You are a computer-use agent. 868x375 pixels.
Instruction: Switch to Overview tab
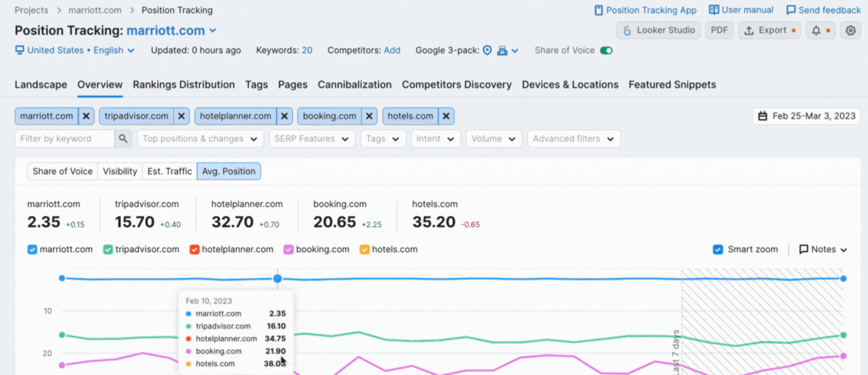(x=100, y=85)
